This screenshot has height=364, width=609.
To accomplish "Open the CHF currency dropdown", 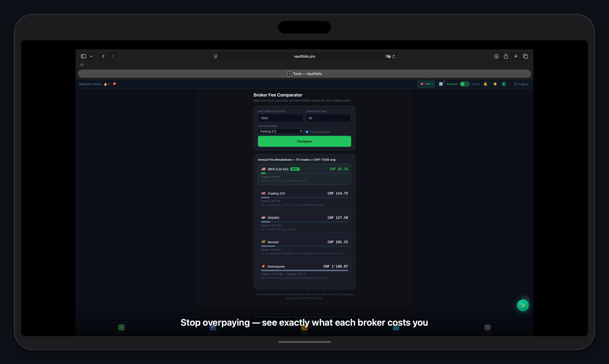I will tap(426, 84).
